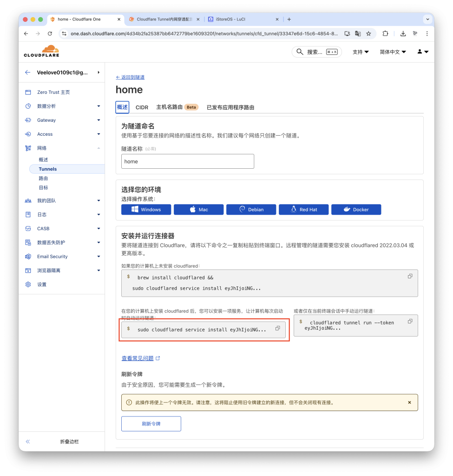Open 设置 via the gear icon in sidebar
Viewport: 453px width, 476px height.
click(28, 284)
